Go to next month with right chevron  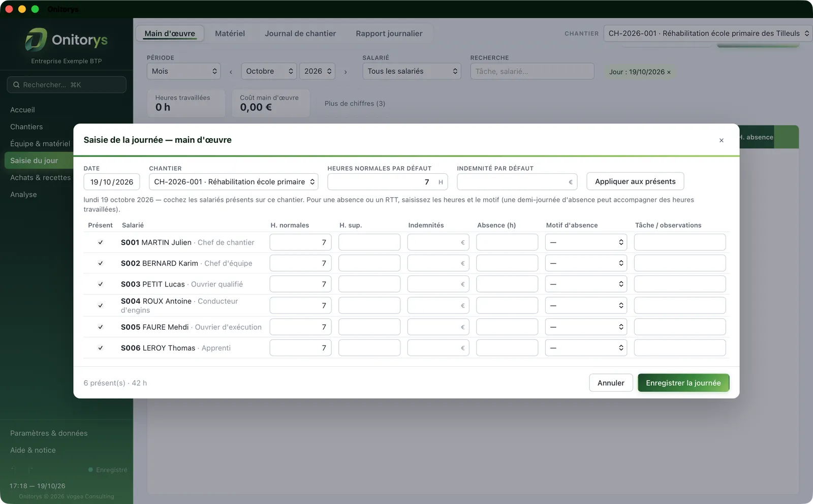click(x=346, y=72)
